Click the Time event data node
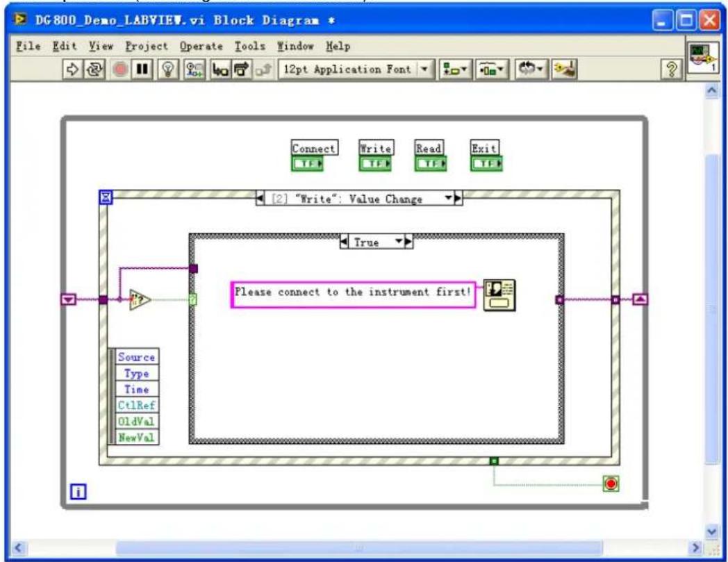The height and width of the screenshot is (562, 728). coord(136,389)
